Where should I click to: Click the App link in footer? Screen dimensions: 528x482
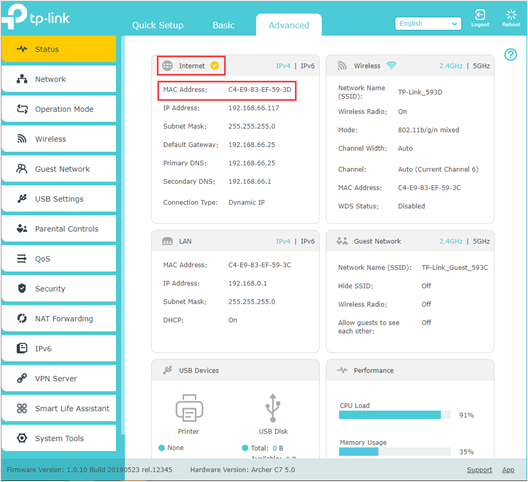pyautogui.click(x=508, y=470)
